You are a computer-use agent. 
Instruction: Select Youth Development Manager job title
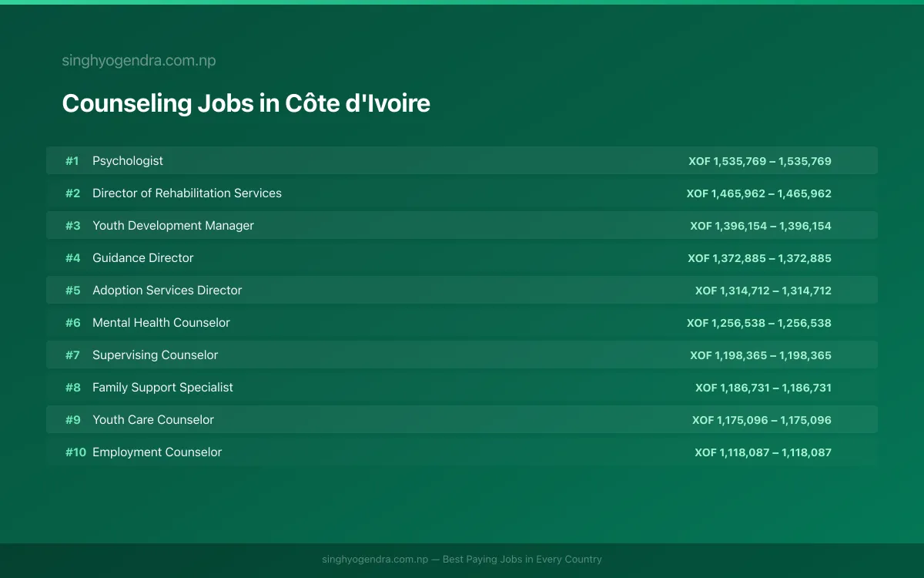point(173,226)
